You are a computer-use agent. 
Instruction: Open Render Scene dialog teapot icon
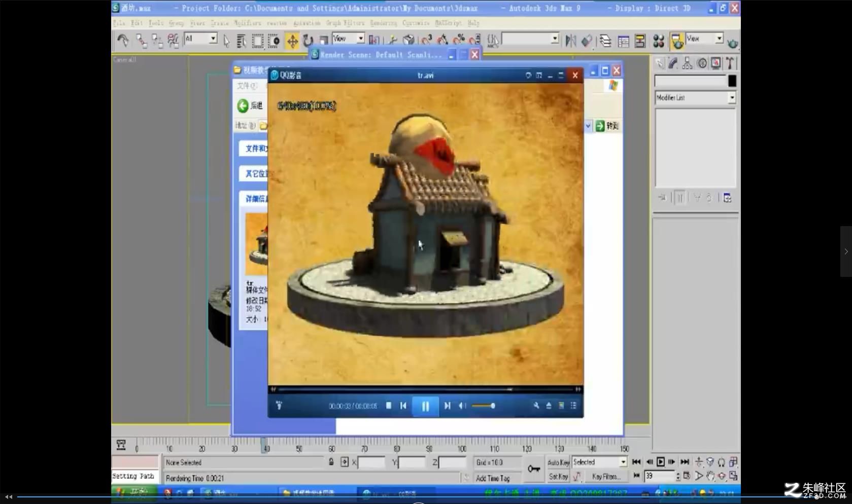(x=677, y=41)
